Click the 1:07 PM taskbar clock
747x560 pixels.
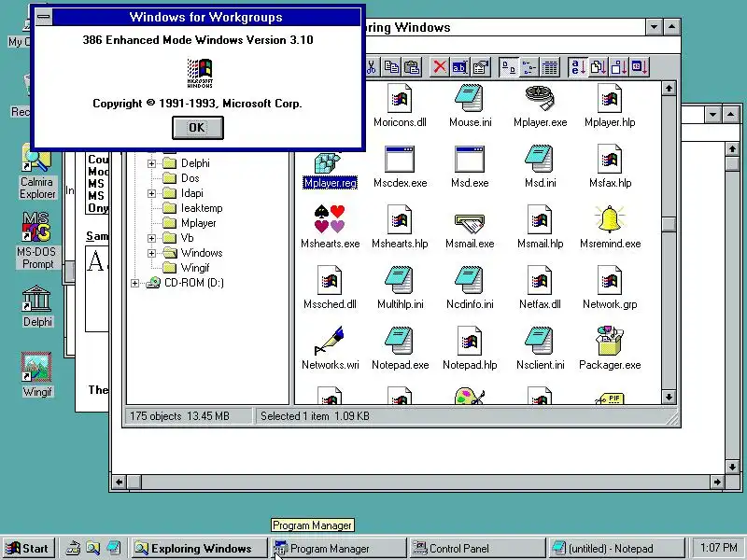pyautogui.click(x=717, y=549)
